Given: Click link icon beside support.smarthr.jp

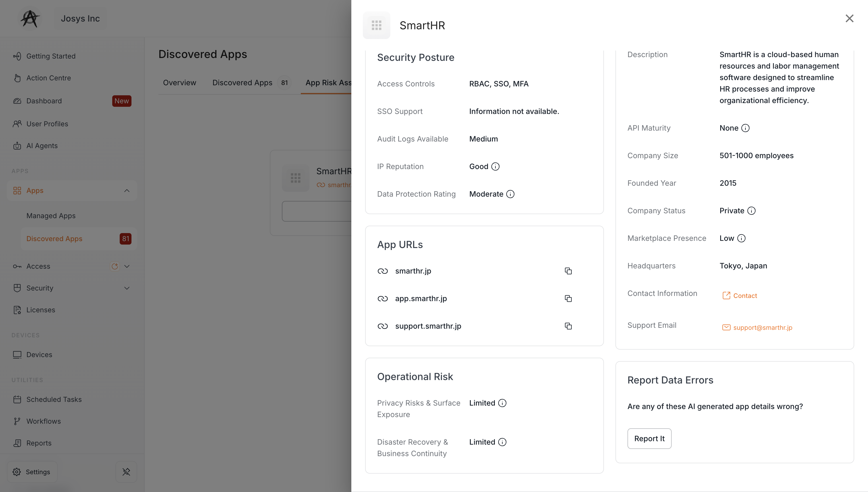Looking at the screenshot, I should [382, 326].
